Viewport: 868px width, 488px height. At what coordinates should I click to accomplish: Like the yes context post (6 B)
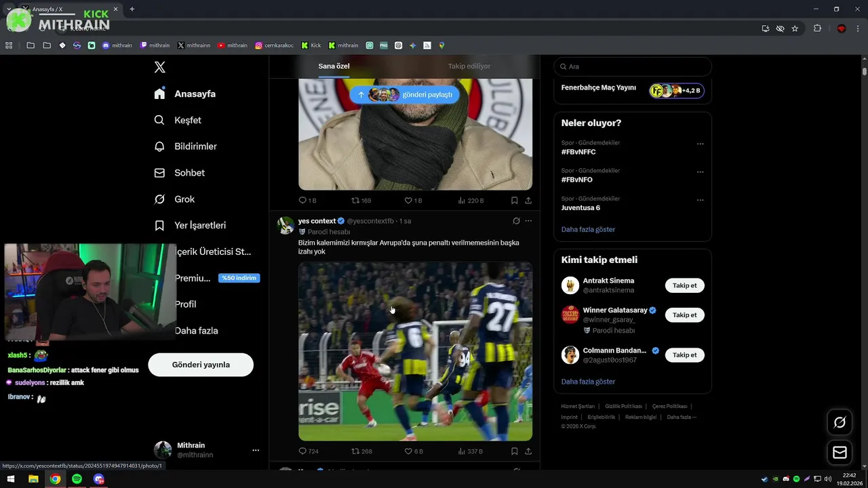[x=414, y=451]
